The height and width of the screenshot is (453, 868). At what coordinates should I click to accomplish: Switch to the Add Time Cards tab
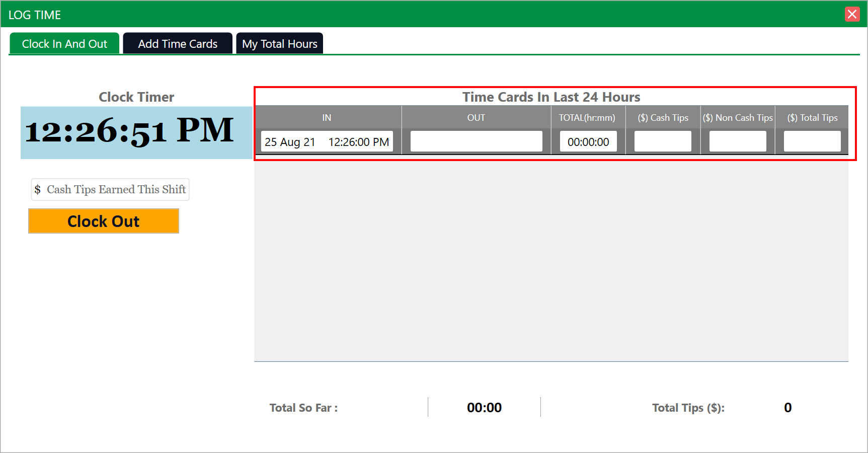[178, 44]
